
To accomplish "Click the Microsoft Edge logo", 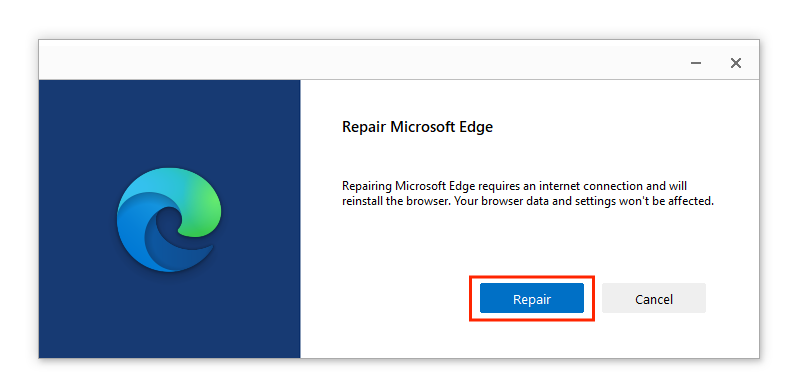I will [x=169, y=219].
